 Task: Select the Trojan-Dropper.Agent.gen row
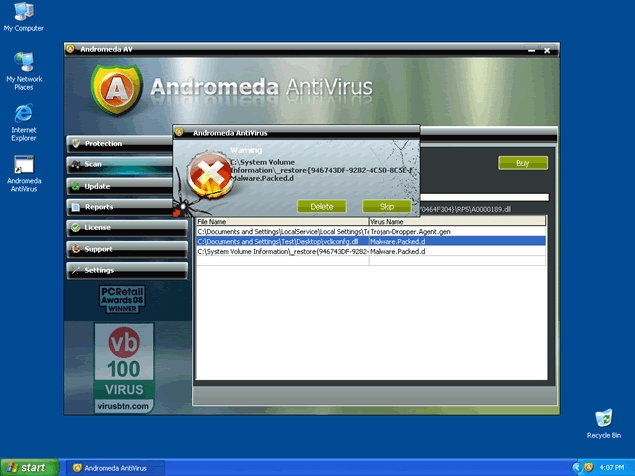[x=370, y=231]
